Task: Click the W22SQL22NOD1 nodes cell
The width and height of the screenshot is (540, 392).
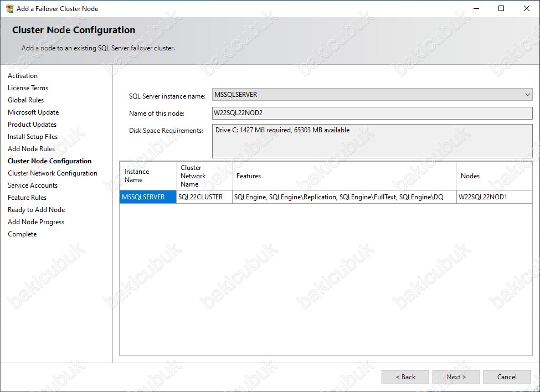Action: coord(495,197)
